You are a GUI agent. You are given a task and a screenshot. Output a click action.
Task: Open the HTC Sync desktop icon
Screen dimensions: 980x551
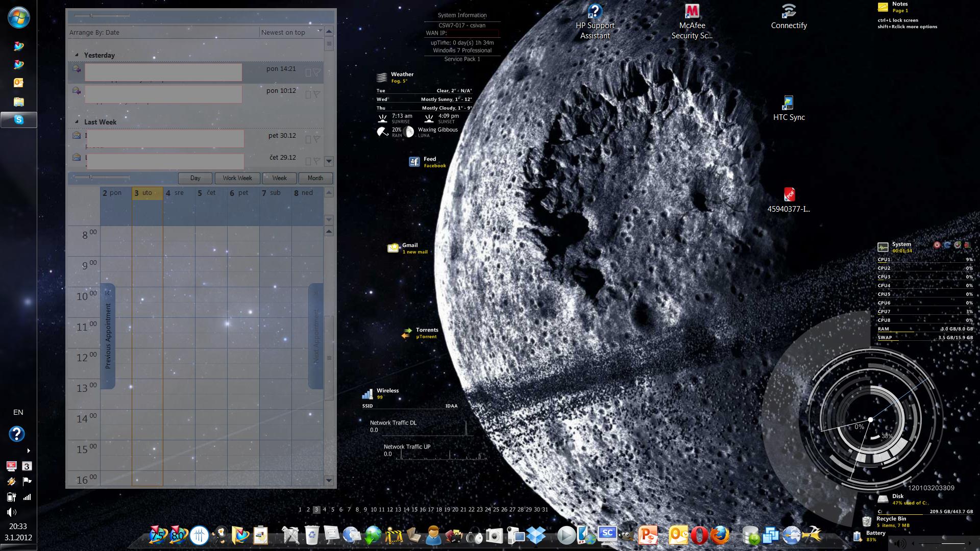(788, 103)
